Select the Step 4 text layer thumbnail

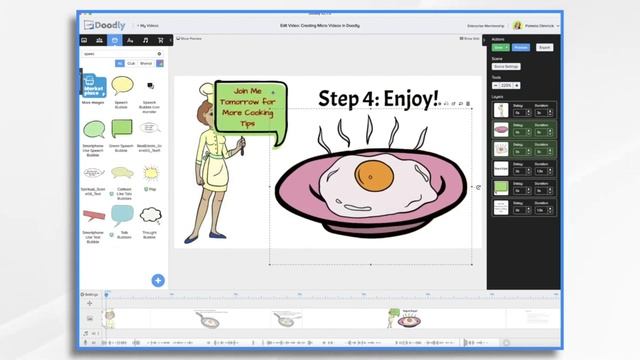501,169
